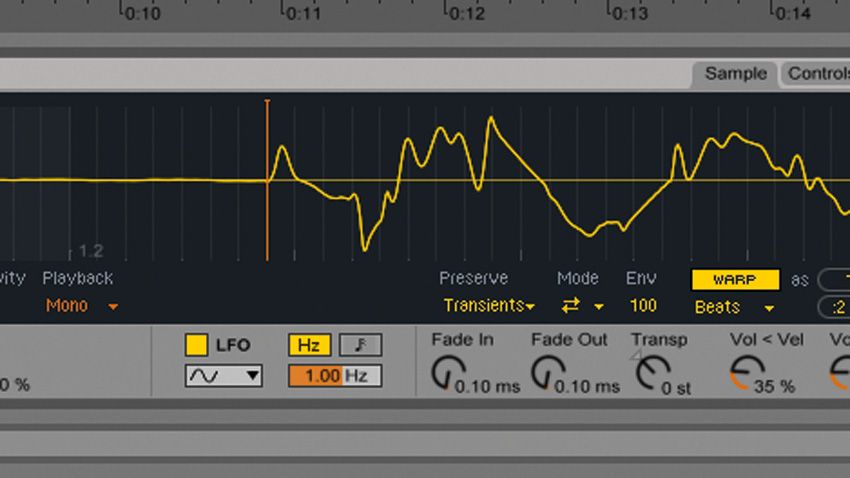Click the 0:12 mark on time ruler

click(467, 13)
